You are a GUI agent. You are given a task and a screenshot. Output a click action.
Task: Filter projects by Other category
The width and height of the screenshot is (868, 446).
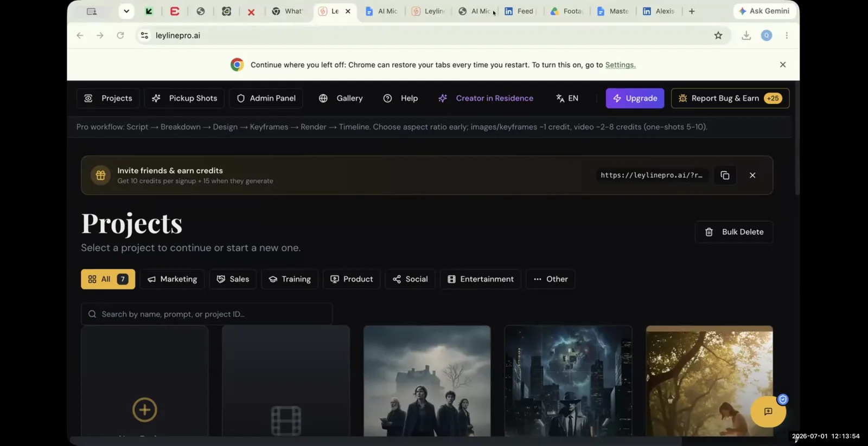(x=551, y=279)
